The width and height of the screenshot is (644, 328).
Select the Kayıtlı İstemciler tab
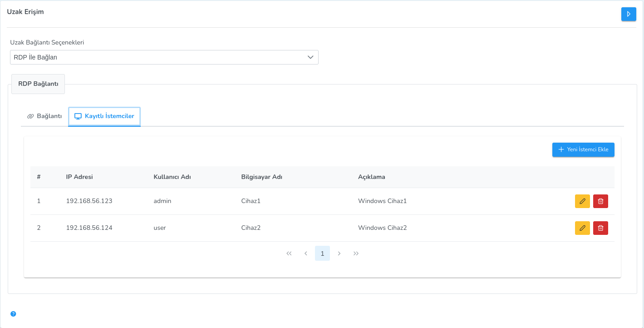point(104,116)
